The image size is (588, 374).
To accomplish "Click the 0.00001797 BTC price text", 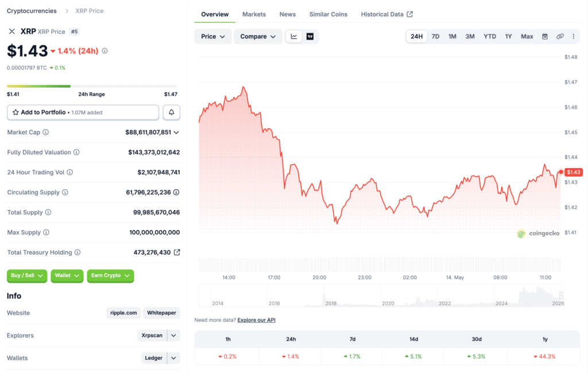I will pyautogui.click(x=27, y=68).
